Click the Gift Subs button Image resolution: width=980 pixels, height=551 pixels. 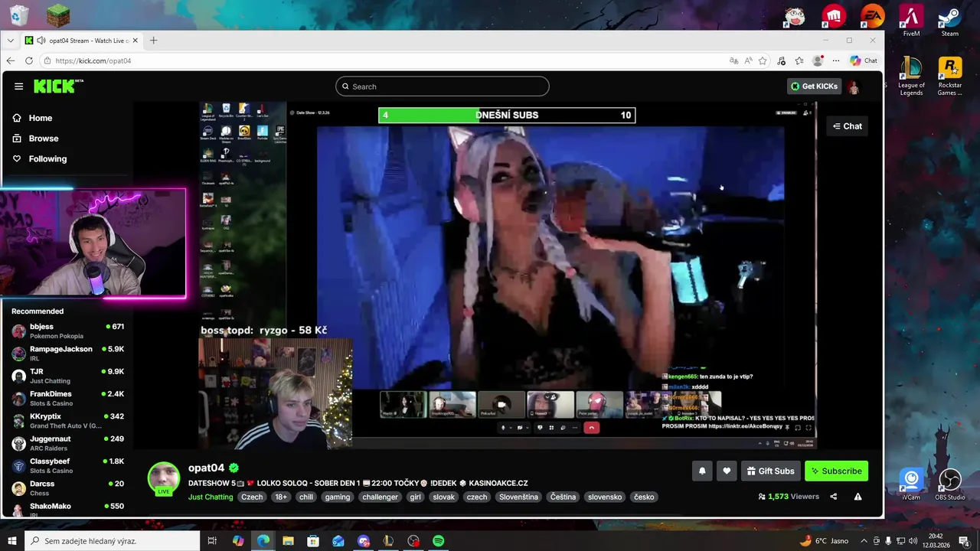771,471
